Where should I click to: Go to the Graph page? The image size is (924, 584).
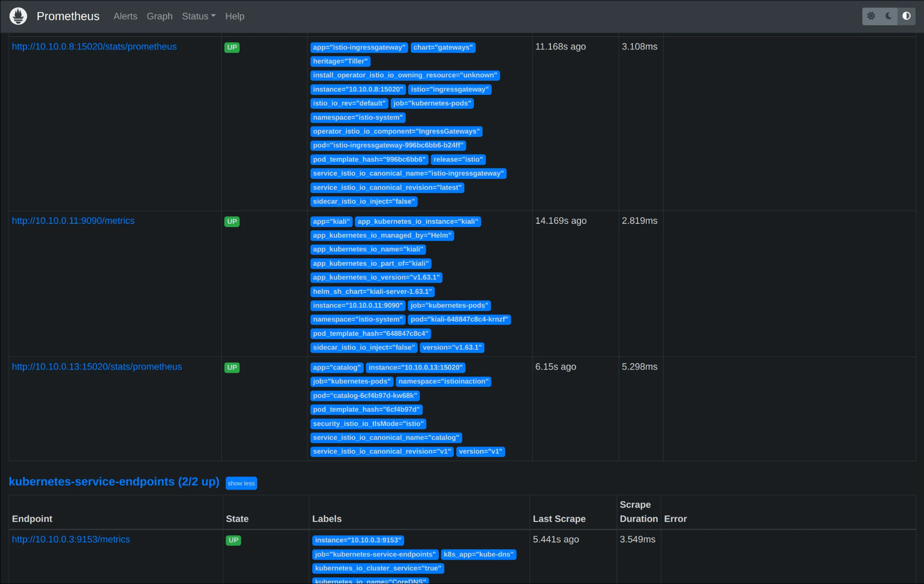(x=160, y=16)
